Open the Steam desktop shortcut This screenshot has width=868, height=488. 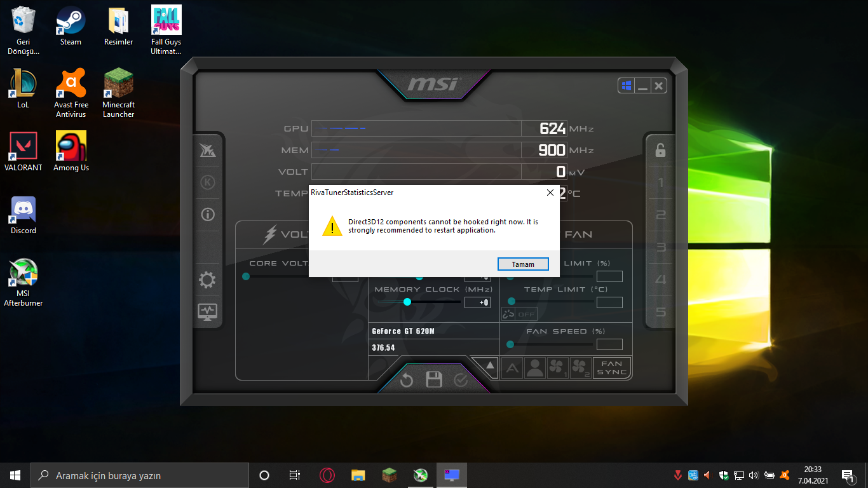pyautogui.click(x=71, y=26)
